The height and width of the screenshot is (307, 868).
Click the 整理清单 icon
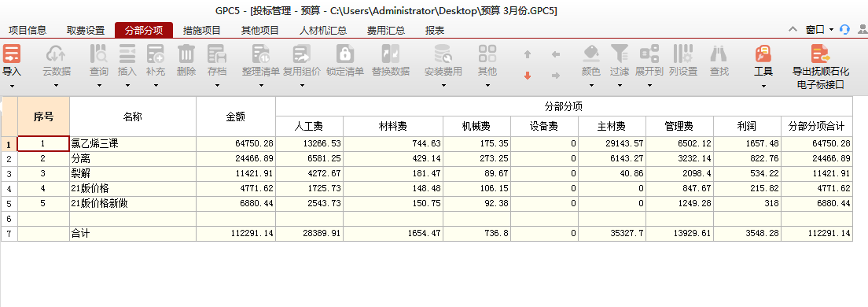pos(261,54)
